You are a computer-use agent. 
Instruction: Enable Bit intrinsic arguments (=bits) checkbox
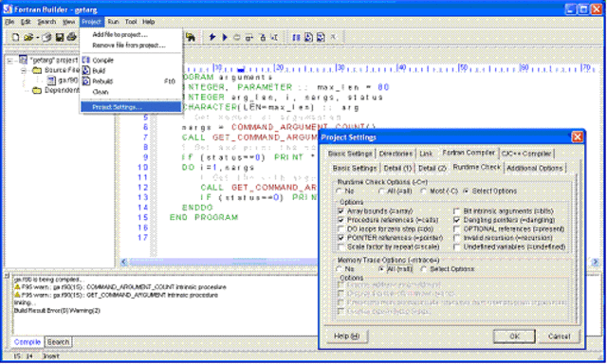click(x=457, y=211)
